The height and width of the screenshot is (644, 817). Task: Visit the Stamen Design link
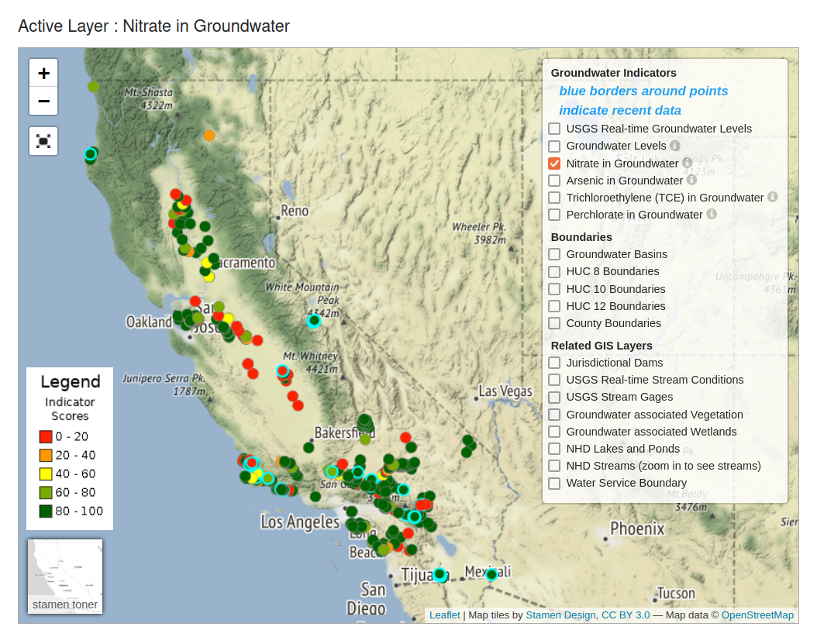coord(560,615)
